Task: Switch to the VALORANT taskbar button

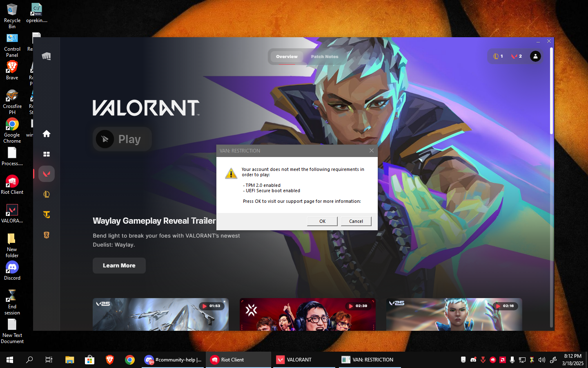Action: 304,360
